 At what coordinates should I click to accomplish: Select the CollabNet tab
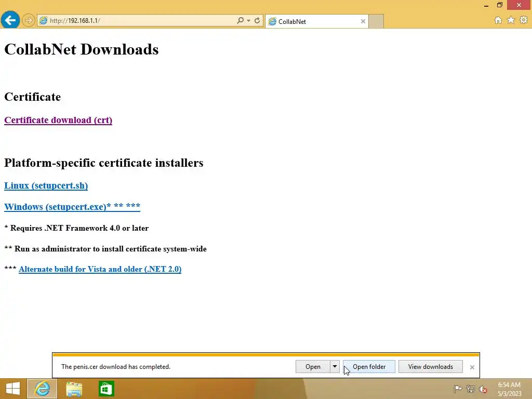pos(316,21)
